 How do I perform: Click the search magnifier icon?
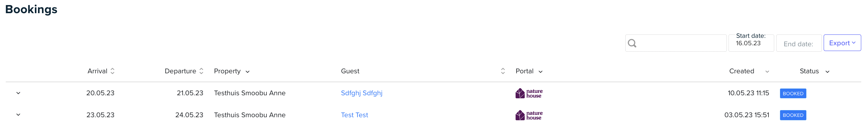pos(632,43)
